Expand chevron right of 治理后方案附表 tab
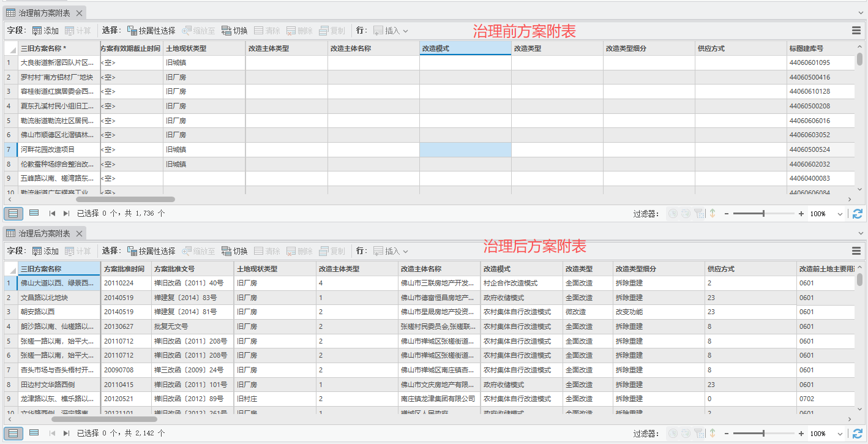The image size is (868, 444). (x=861, y=234)
